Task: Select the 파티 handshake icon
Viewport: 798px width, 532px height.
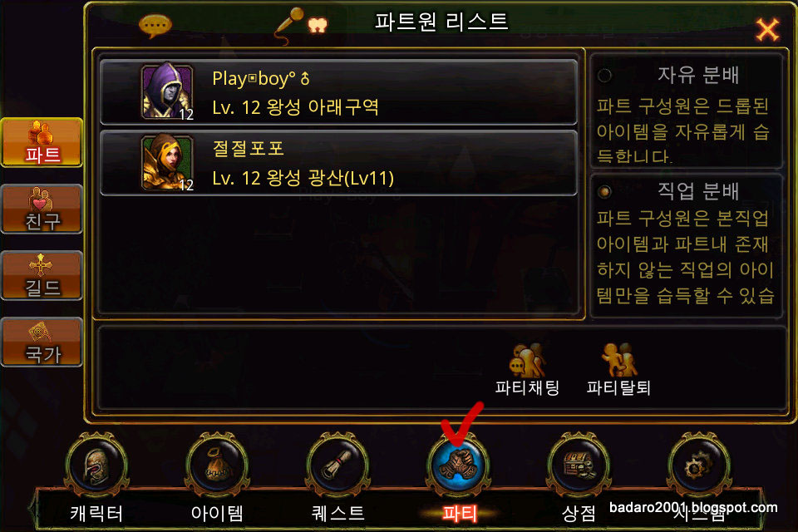Action: point(459,465)
